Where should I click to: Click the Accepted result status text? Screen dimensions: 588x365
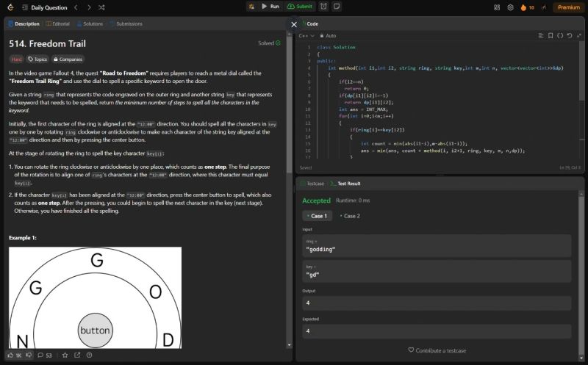317,200
